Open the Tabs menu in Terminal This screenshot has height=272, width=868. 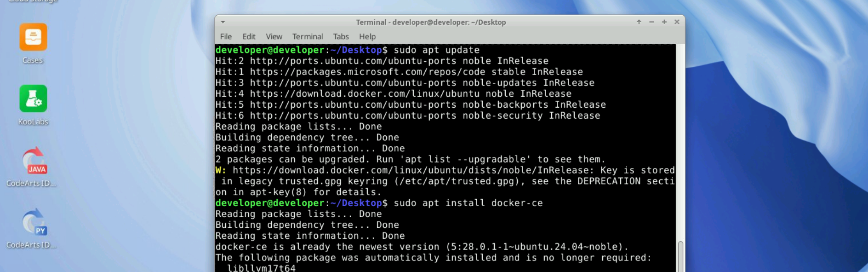click(x=341, y=36)
